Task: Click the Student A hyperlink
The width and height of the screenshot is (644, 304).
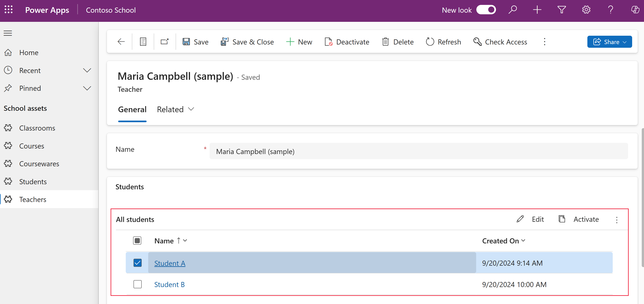Action: [x=170, y=263]
